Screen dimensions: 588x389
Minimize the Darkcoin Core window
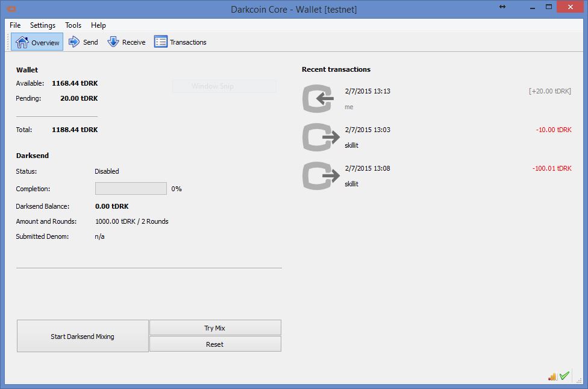coord(533,7)
